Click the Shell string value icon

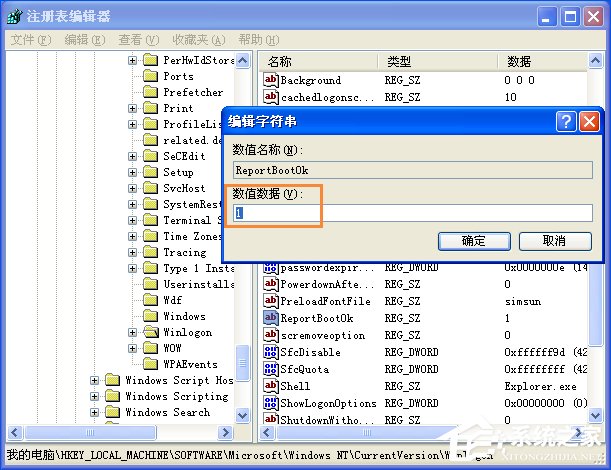click(270, 386)
